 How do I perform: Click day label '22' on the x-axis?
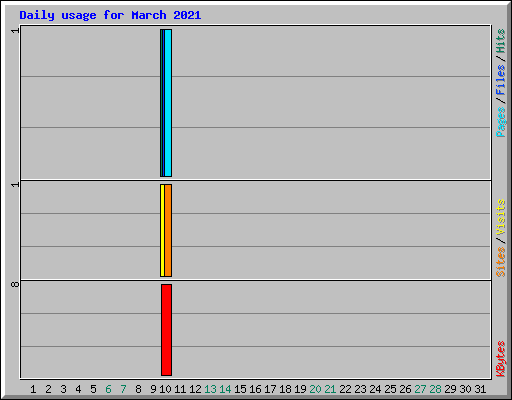pyautogui.click(x=345, y=389)
